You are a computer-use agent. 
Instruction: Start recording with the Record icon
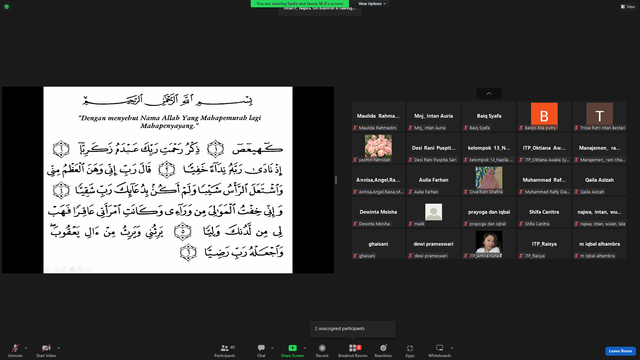point(322,348)
